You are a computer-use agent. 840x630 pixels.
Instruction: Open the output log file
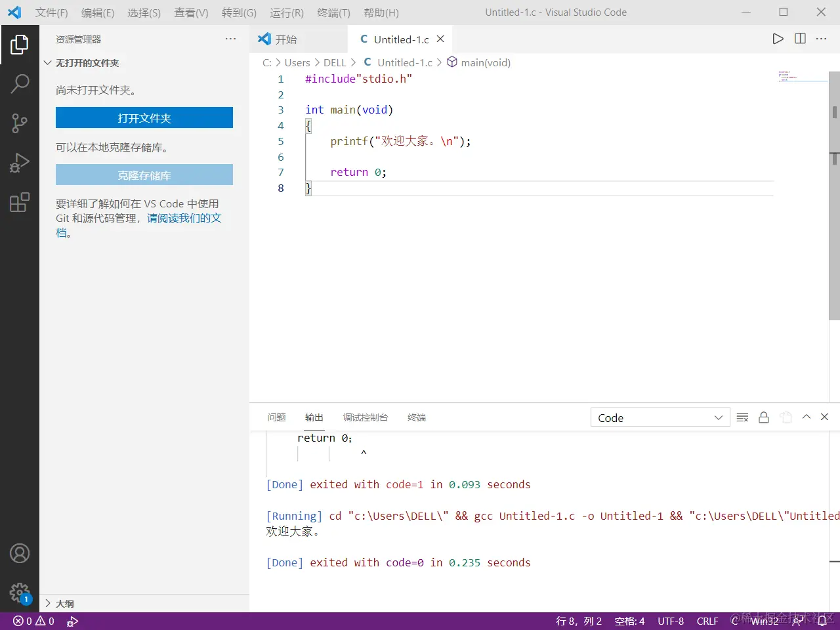point(786,417)
